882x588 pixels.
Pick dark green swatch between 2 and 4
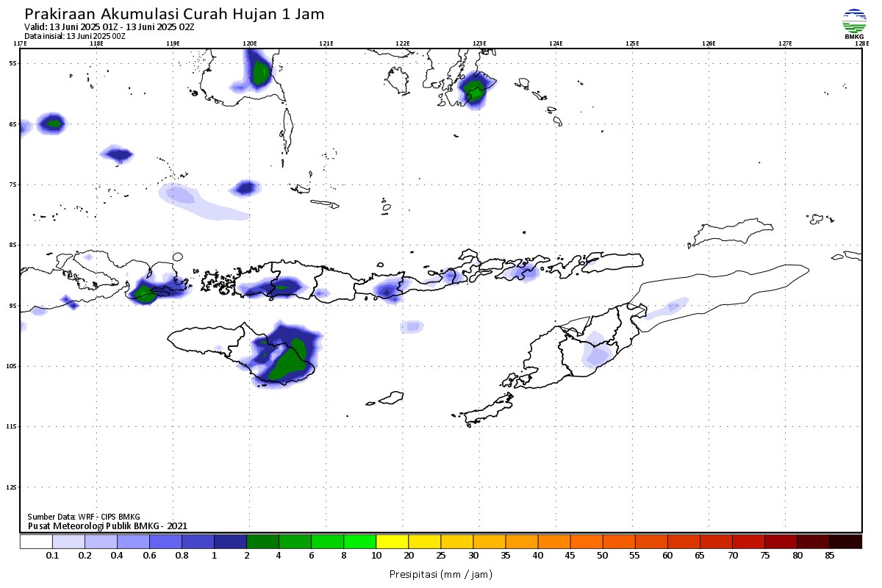click(262, 542)
